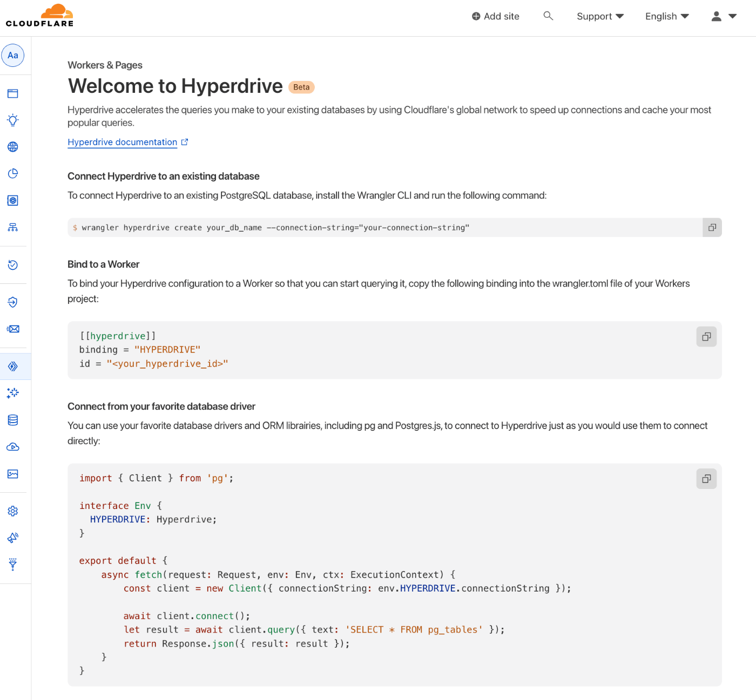Click the Add site button
Screen dimensions: 756x700
pyautogui.click(x=495, y=16)
